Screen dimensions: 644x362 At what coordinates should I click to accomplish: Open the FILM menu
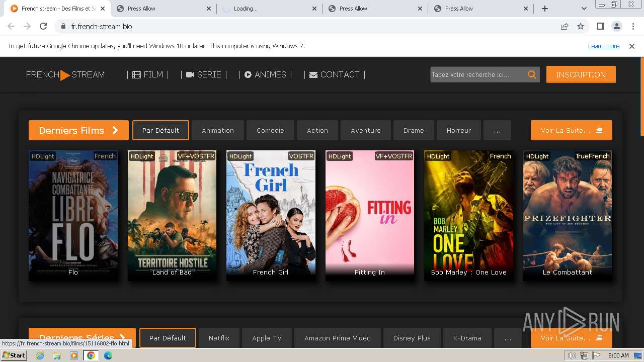coord(147,74)
